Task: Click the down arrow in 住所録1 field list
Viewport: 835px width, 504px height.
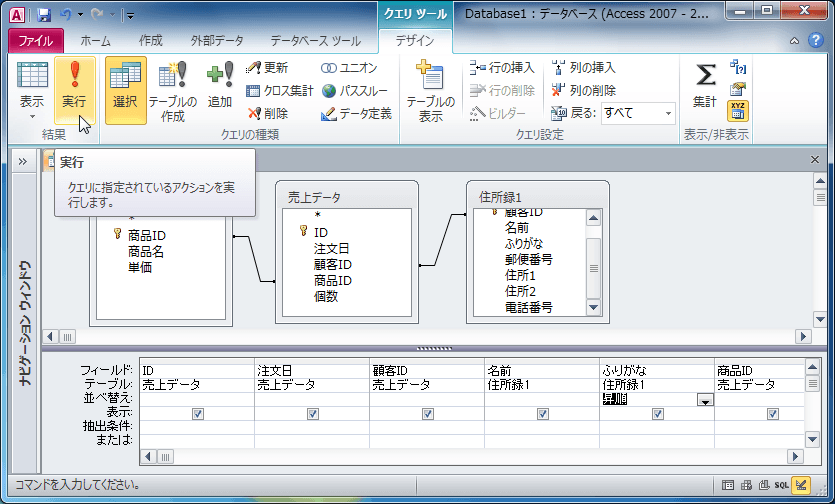Action: [593, 307]
